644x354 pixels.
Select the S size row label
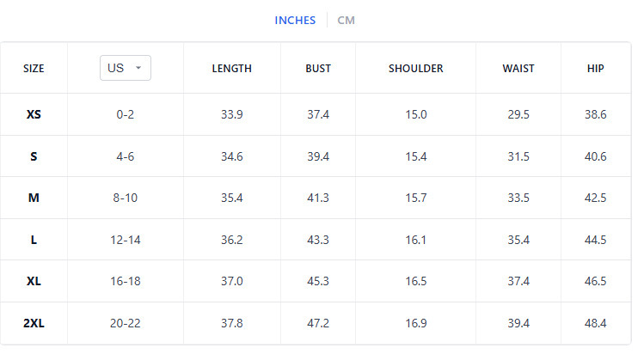point(34,156)
